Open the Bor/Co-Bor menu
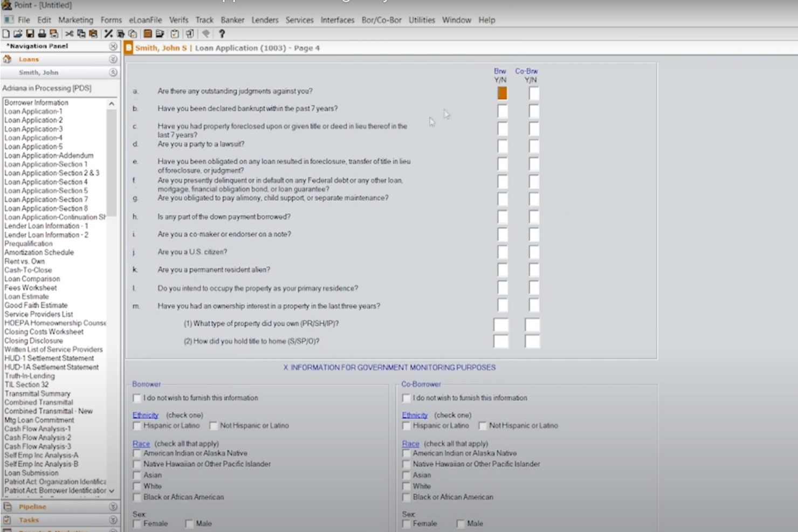 (381, 20)
